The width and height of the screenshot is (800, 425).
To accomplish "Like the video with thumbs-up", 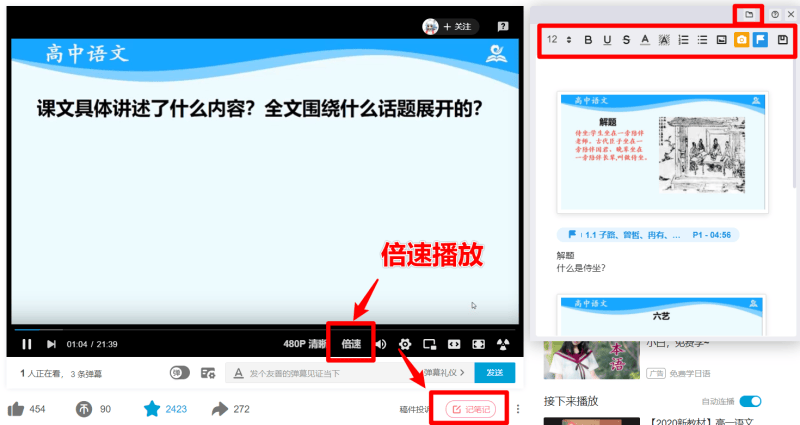I will click(16, 409).
